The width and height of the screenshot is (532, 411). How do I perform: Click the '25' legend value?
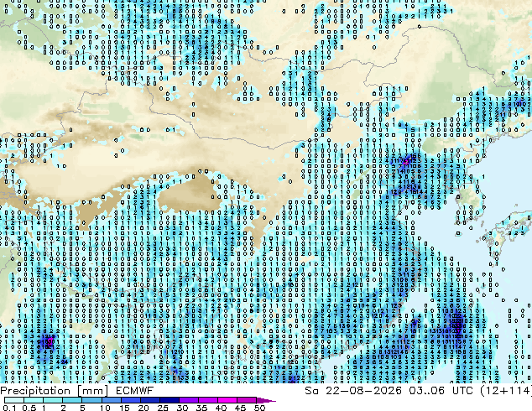point(163,408)
